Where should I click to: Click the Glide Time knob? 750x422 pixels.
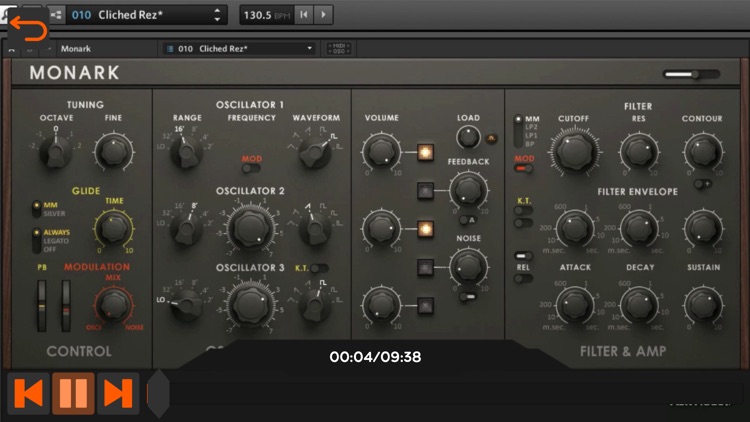click(x=114, y=229)
